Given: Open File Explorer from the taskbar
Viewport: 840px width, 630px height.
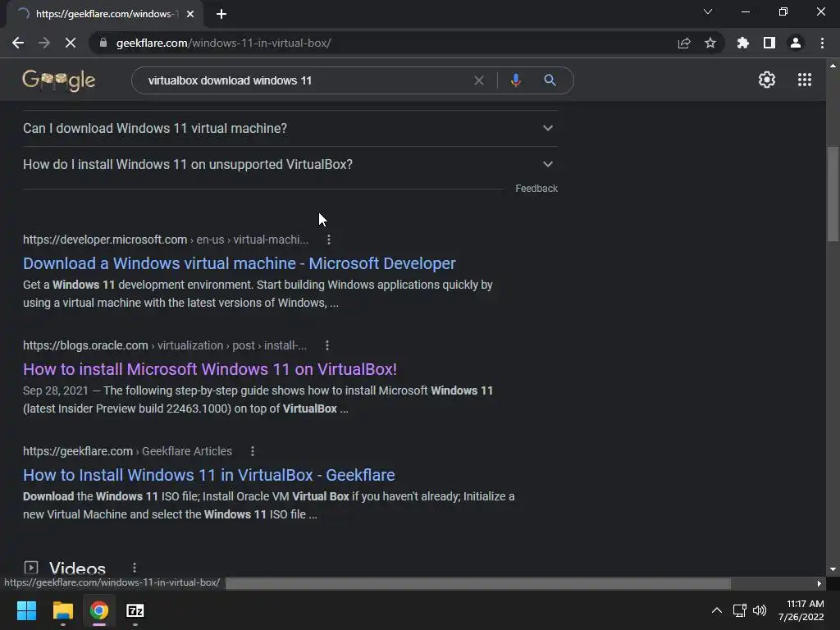Looking at the screenshot, I should click(62, 610).
